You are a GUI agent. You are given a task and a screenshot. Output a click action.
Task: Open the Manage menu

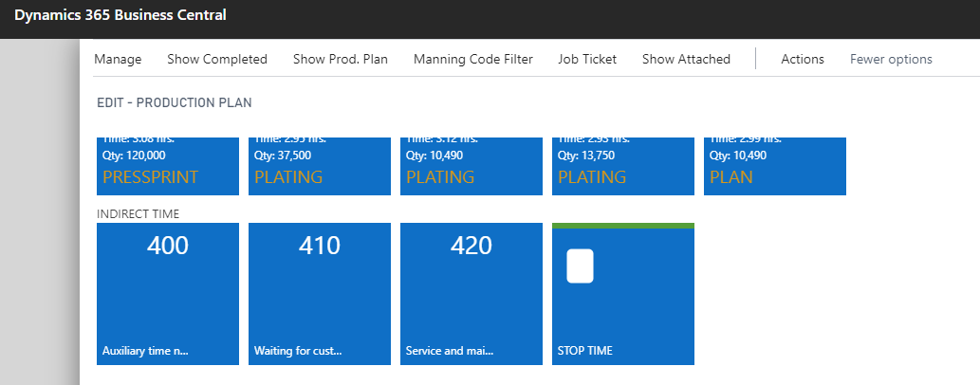[118, 60]
